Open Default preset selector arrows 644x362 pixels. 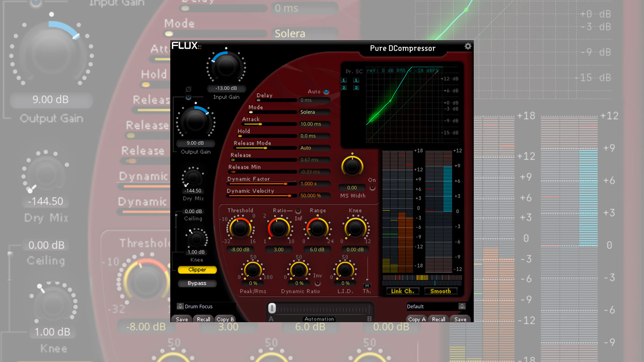[x=462, y=306]
